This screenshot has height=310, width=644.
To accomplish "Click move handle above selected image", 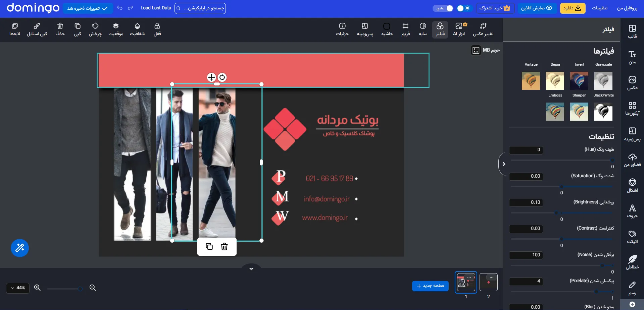I will (211, 77).
